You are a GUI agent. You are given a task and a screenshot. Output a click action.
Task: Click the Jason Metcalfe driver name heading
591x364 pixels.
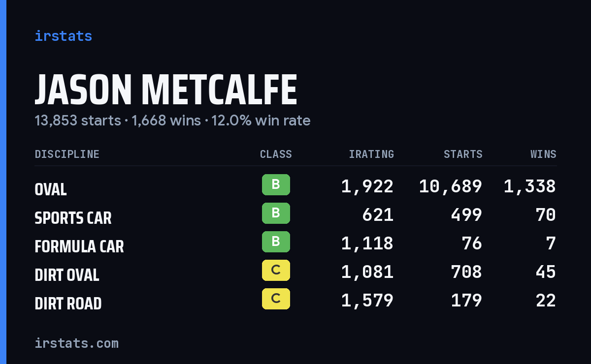(x=166, y=90)
